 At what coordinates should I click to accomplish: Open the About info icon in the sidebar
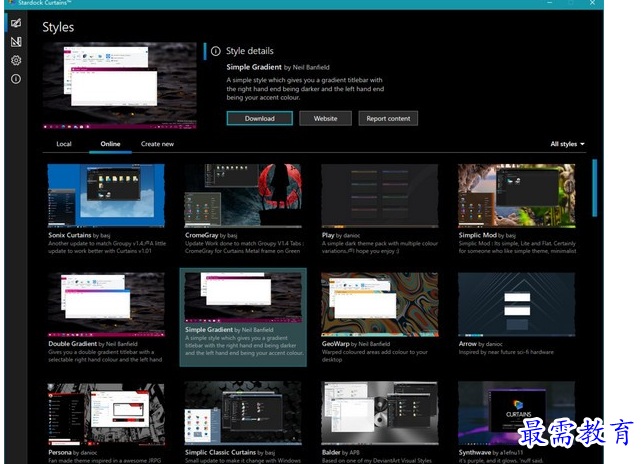click(16, 79)
